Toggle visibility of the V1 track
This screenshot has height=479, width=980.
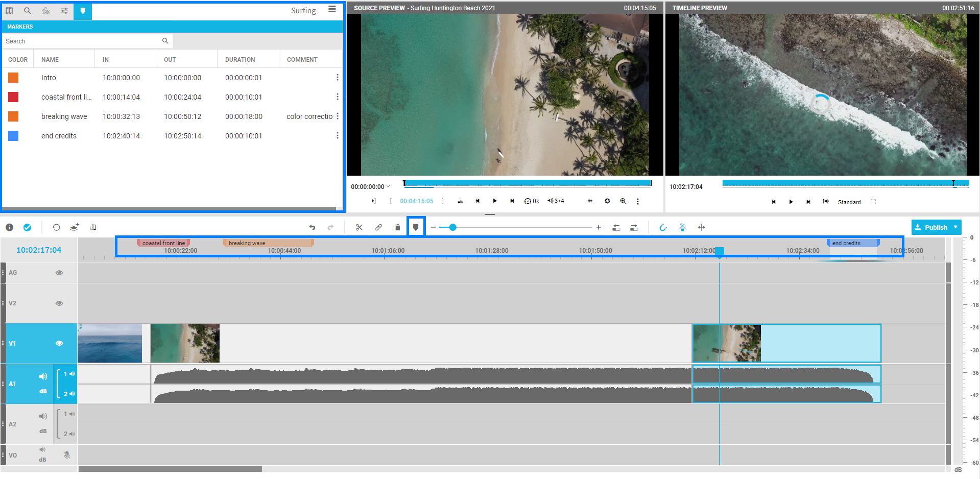59,343
